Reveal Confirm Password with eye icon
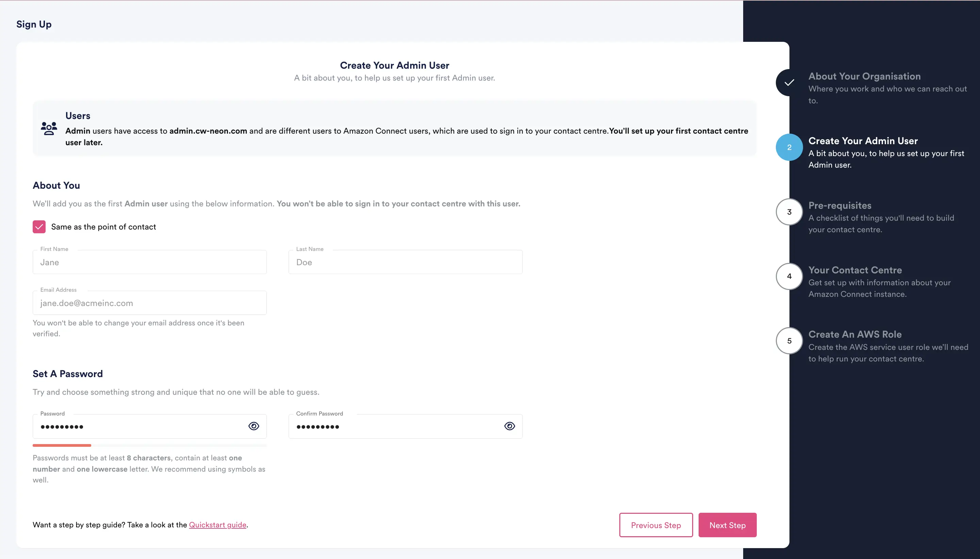980x559 pixels. (509, 426)
